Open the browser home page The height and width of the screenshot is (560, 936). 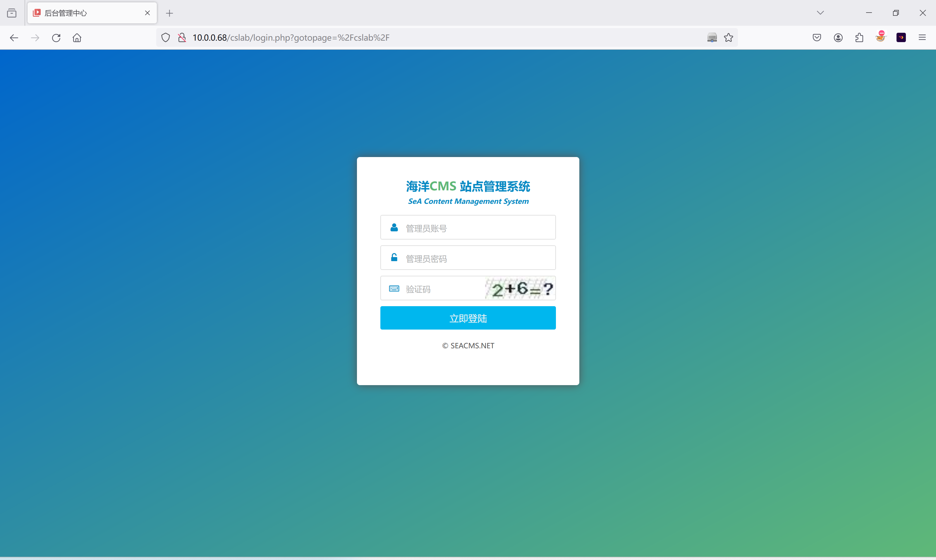click(77, 37)
